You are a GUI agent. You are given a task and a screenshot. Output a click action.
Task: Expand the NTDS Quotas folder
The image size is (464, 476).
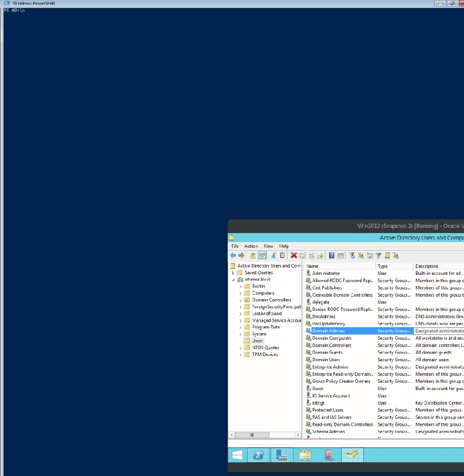coord(241,348)
